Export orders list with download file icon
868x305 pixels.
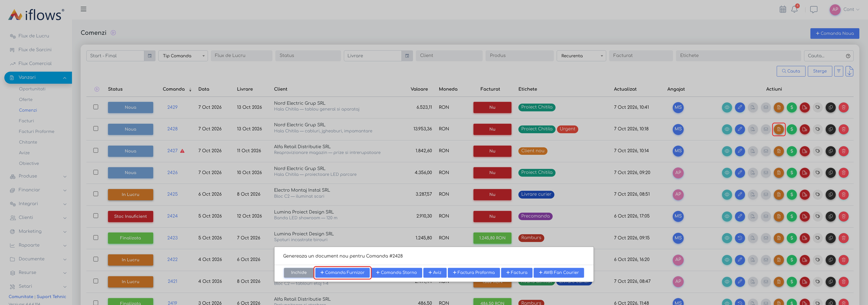(x=850, y=71)
